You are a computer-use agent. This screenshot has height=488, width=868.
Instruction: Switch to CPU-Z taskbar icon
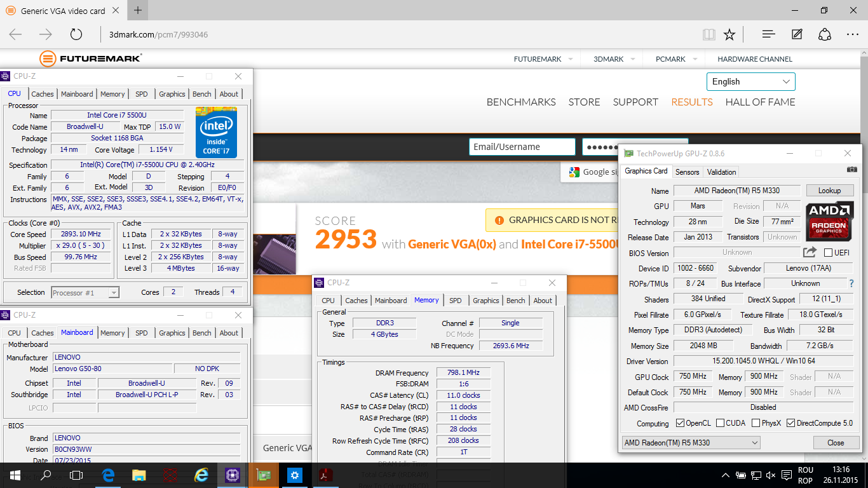[232, 475]
